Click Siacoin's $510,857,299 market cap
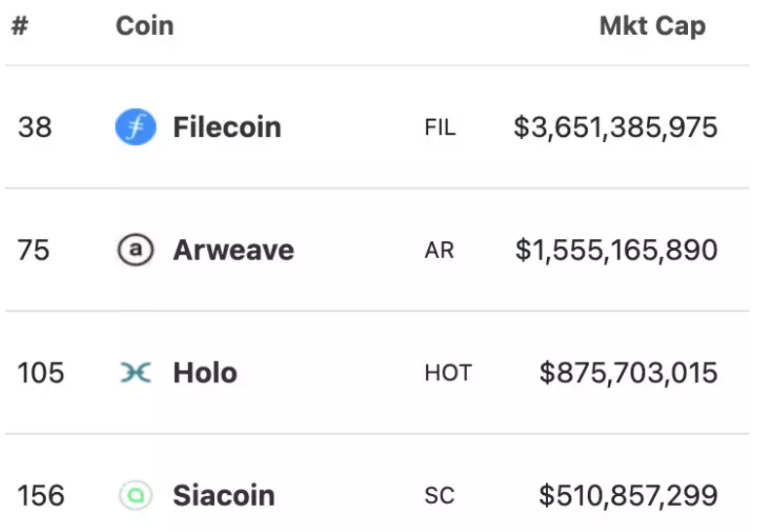The height and width of the screenshot is (532, 760). pos(629,496)
